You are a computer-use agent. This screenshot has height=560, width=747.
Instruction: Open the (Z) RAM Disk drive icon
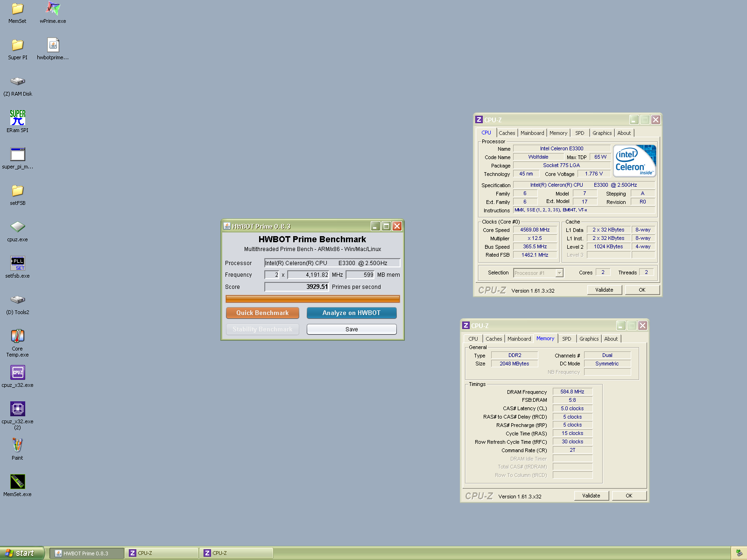[x=17, y=81]
